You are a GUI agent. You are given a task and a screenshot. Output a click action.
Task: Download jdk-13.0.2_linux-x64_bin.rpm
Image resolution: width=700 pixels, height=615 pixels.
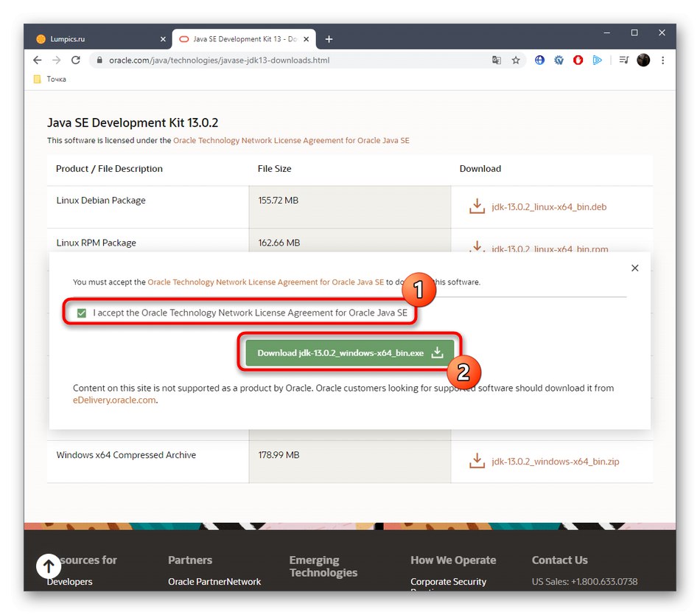click(x=550, y=249)
